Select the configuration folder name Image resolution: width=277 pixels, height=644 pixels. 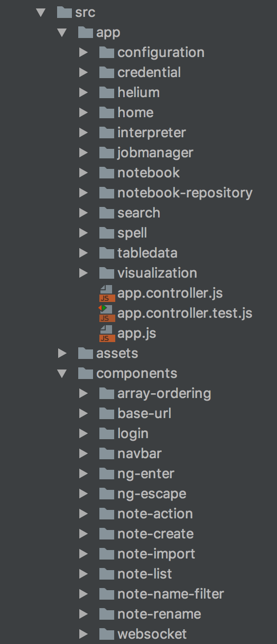point(161,53)
